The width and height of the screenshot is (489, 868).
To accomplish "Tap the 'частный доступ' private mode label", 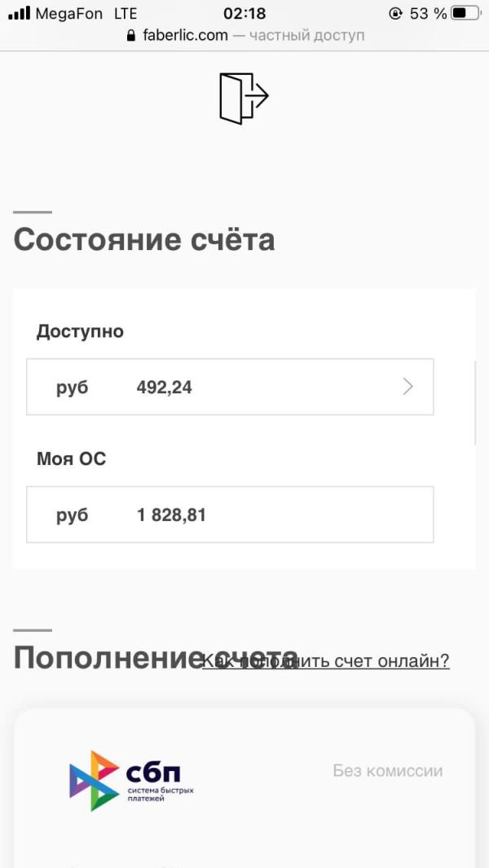I will tap(306, 36).
